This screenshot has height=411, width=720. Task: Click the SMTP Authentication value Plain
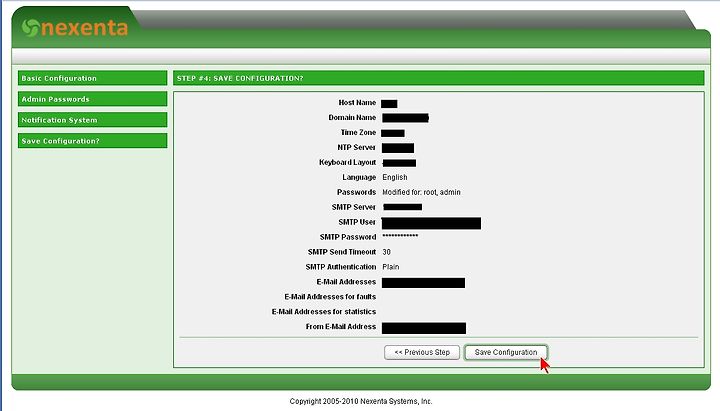[391, 267]
